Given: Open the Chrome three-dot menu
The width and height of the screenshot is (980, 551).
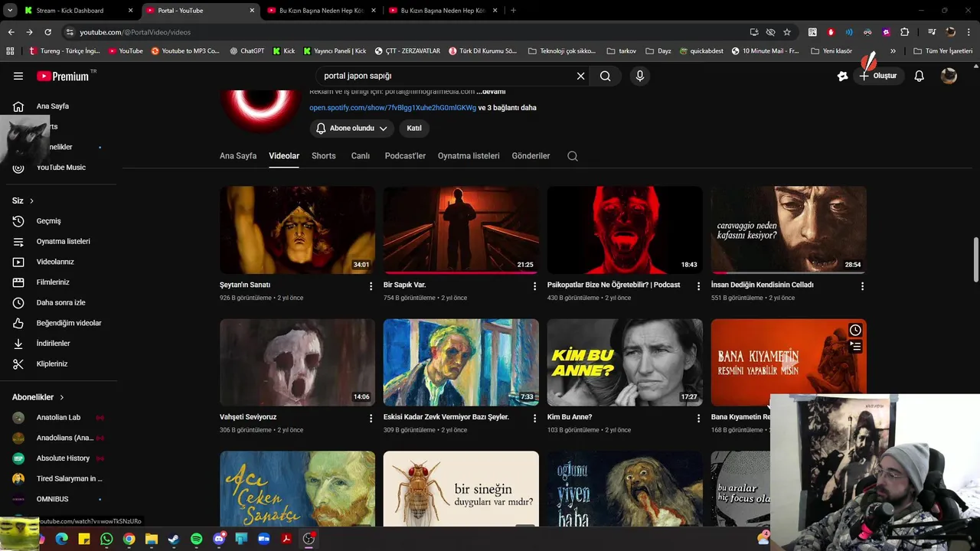Looking at the screenshot, I should click(x=969, y=32).
